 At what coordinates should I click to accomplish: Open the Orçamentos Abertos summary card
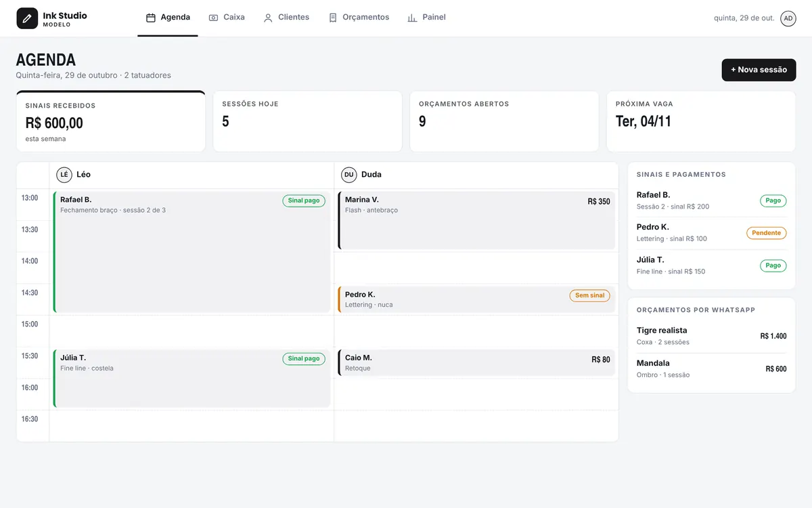[x=504, y=121]
